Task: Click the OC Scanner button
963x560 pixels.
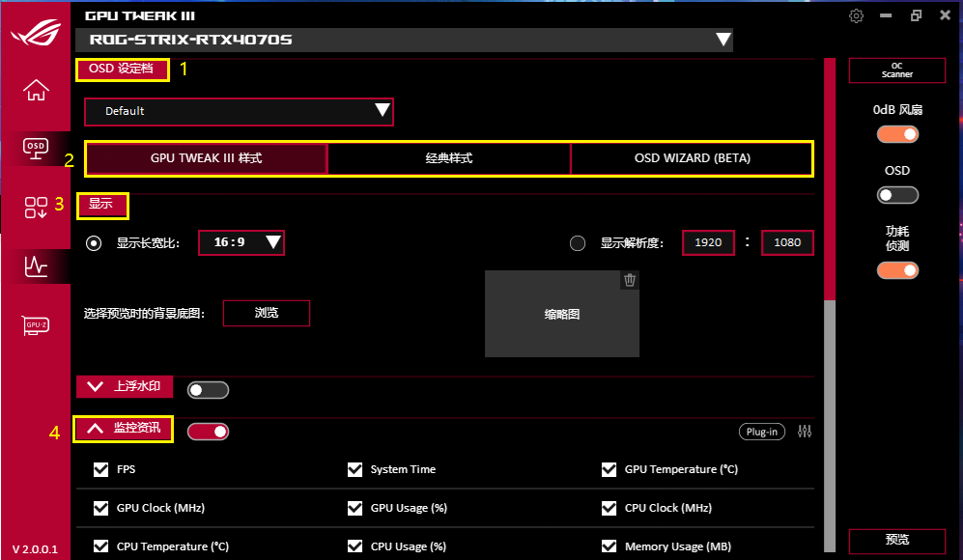Action: [x=897, y=70]
